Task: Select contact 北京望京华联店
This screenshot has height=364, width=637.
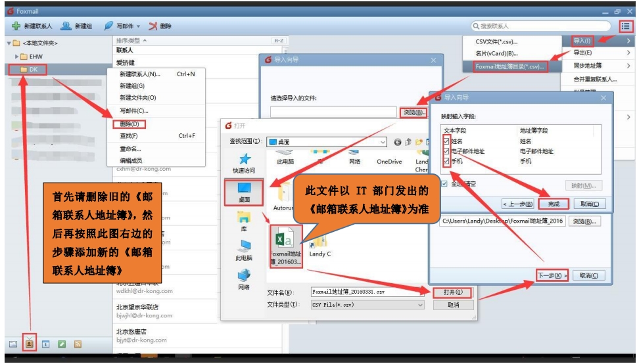Action: [197, 311]
